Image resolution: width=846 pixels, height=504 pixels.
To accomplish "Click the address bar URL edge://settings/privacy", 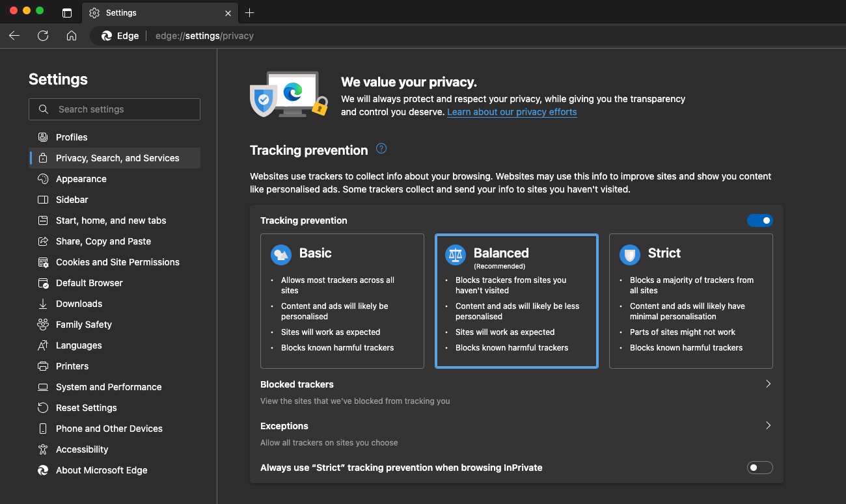I will click(x=204, y=36).
